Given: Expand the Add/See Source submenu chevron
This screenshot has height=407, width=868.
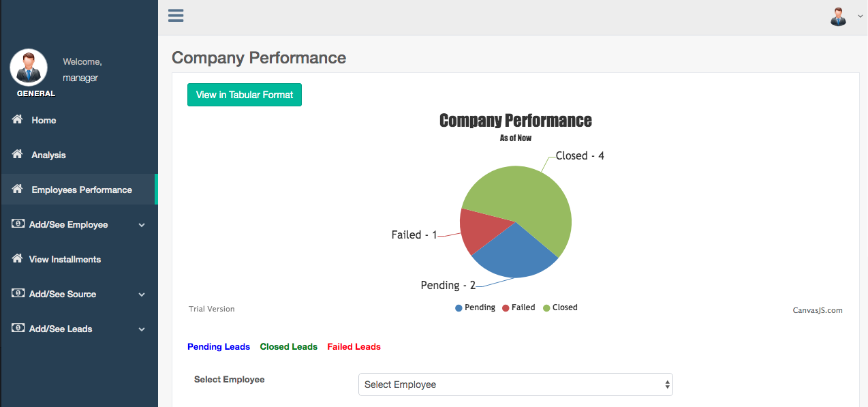Looking at the screenshot, I should pos(142,295).
